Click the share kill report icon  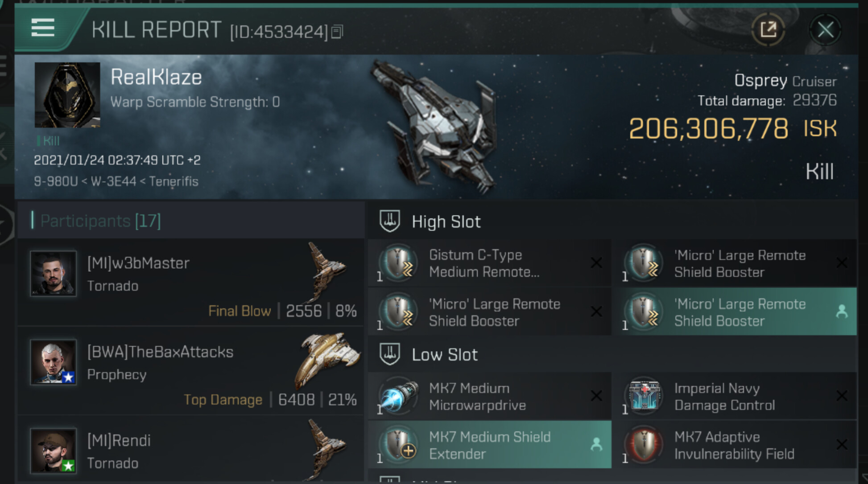768,30
